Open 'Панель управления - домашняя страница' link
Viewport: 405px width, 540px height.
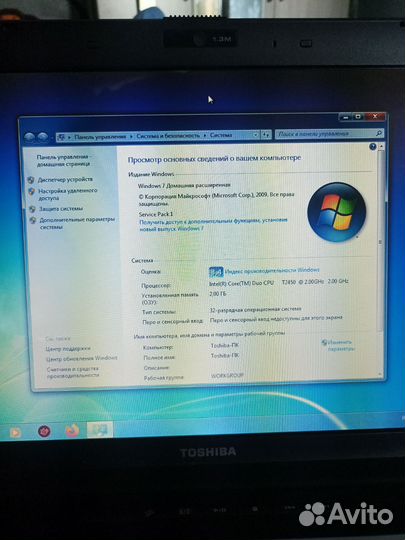pos(64,160)
